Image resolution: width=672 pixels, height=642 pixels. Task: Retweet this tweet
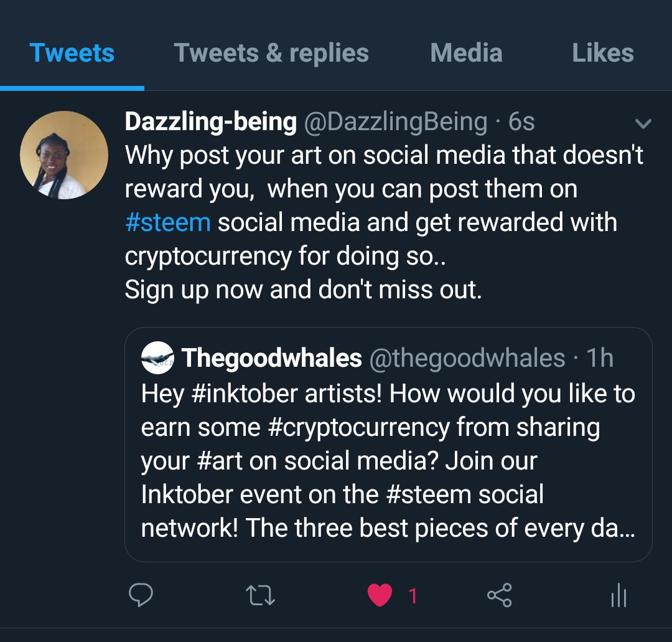coord(260,596)
